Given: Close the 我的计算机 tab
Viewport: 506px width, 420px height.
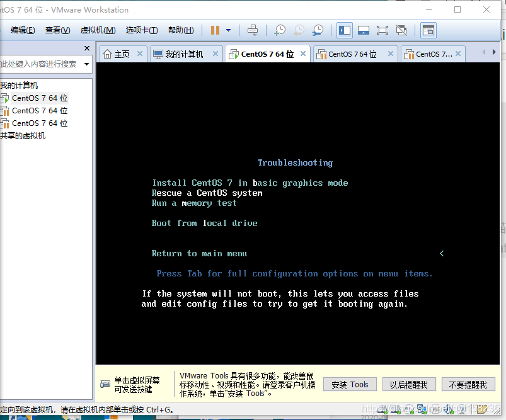Looking at the screenshot, I should click(216, 54).
